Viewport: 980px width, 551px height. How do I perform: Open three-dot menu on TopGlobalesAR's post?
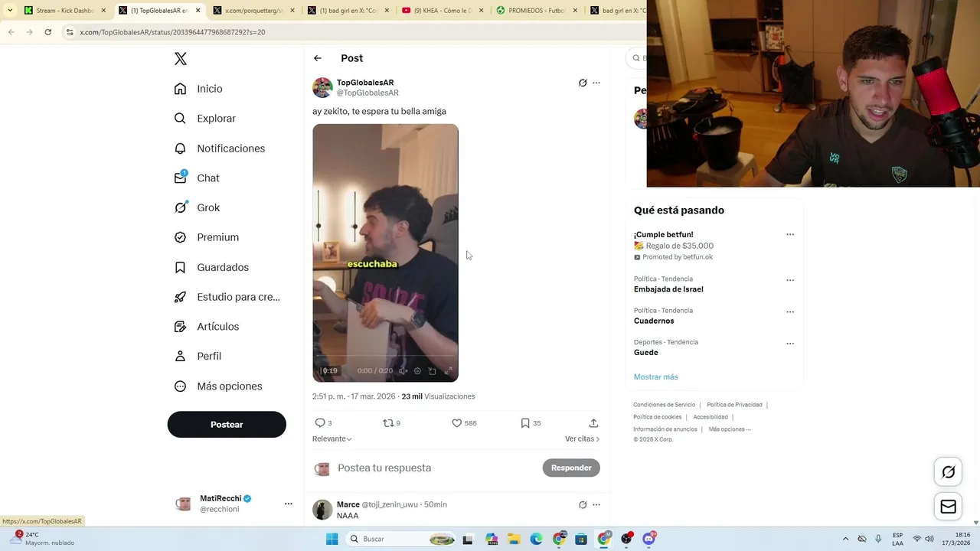tap(596, 83)
